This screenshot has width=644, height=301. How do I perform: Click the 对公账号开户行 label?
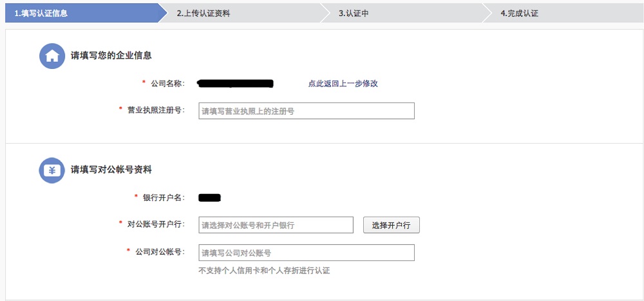click(156, 224)
